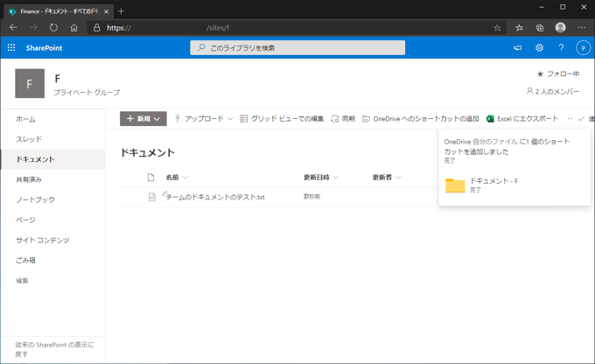The image size is (595, 364).
Task: Open ごみ箱 in the left navigation
Action: [x=25, y=261]
